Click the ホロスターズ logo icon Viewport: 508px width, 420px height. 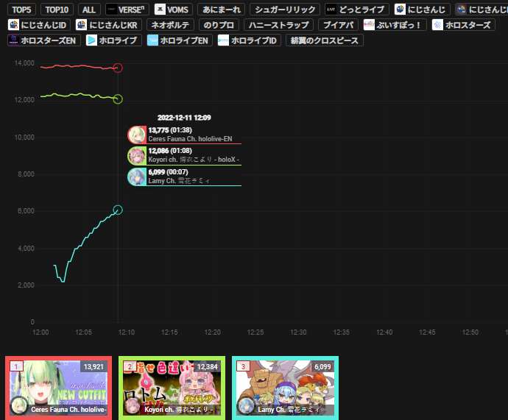tap(438, 25)
